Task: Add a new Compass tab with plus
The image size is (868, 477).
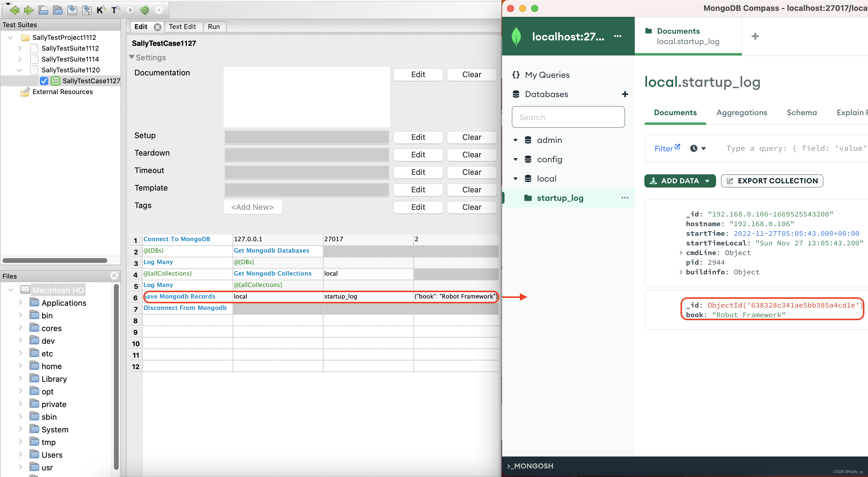Action: (755, 36)
